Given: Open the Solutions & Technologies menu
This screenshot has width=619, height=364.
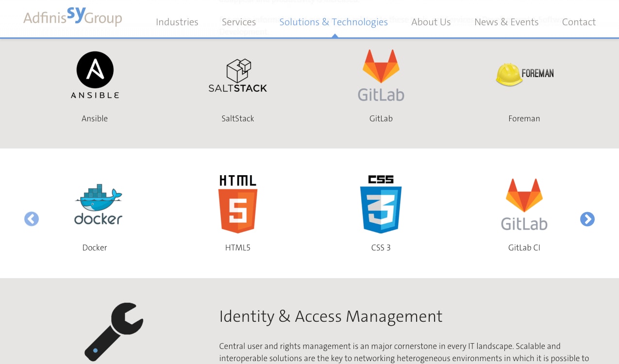Looking at the screenshot, I should pyautogui.click(x=334, y=22).
